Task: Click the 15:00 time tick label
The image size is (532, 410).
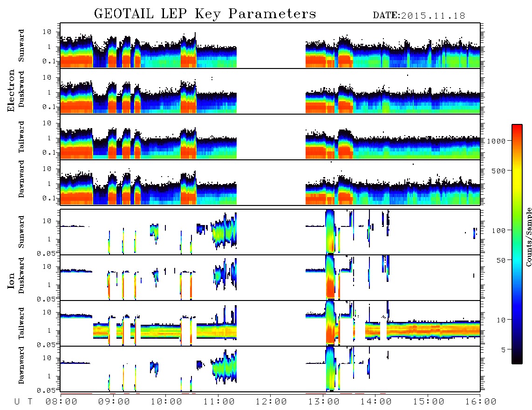Action: pyautogui.click(x=429, y=402)
